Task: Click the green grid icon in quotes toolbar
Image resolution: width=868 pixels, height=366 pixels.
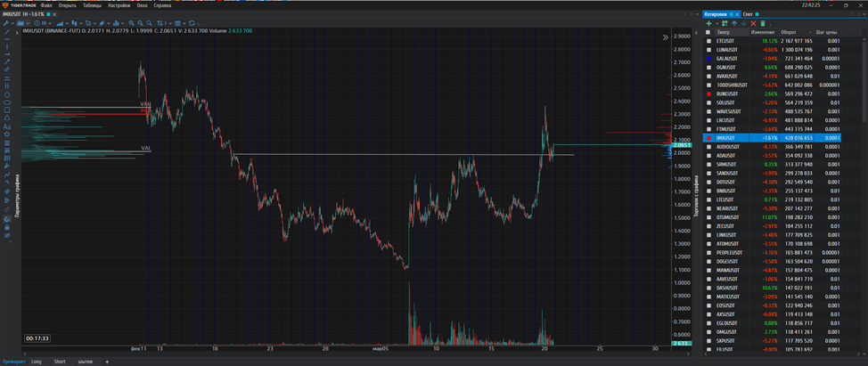Action: point(725,24)
